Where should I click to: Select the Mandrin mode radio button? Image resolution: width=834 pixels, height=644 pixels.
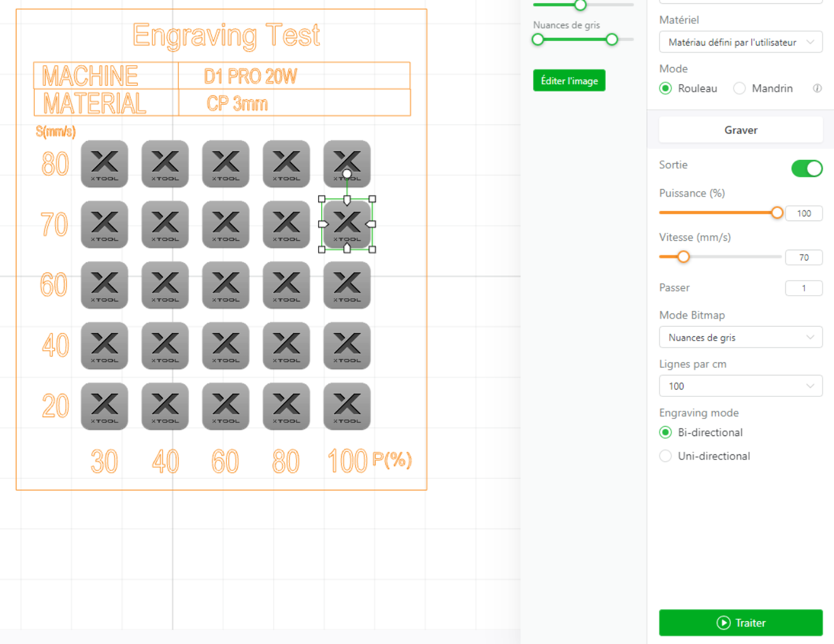click(x=739, y=88)
